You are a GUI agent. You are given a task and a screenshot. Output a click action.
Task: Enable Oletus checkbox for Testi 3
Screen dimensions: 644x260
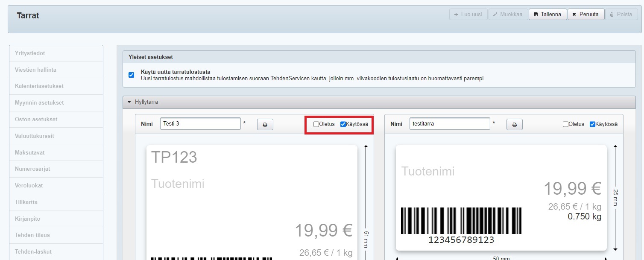[x=316, y=124]
